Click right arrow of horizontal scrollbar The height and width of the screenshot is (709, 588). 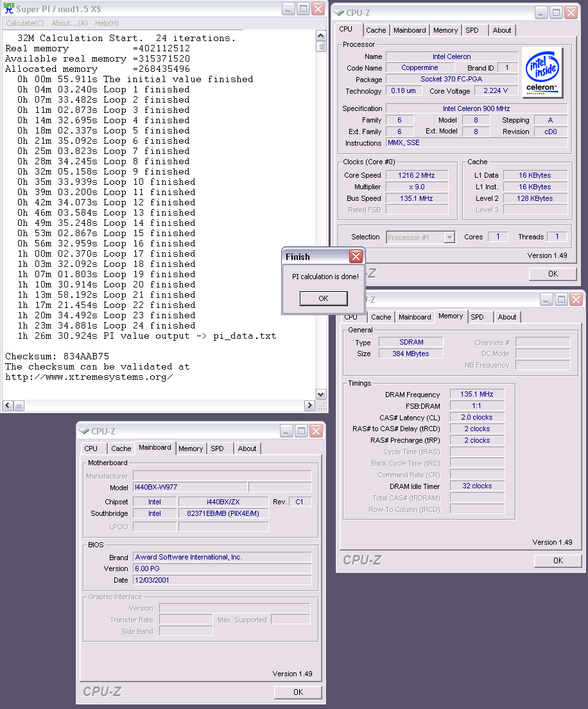coord(310,406)
